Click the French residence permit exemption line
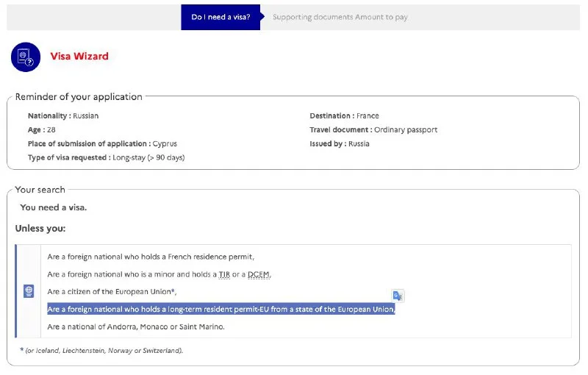 pos(151,257)
